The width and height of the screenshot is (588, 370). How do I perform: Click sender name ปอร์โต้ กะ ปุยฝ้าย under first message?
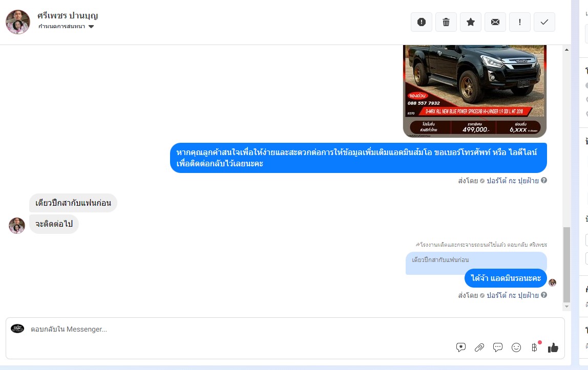(x=513, y=181)
